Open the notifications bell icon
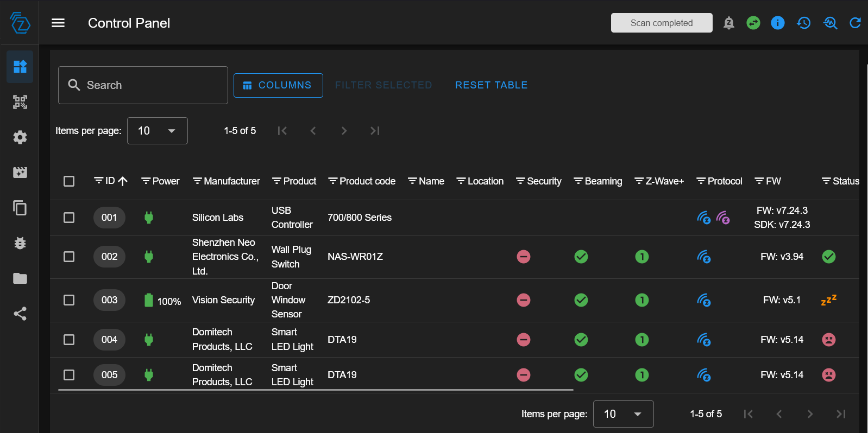The height and width of the screenshot is (433, 868). [729, 23]
